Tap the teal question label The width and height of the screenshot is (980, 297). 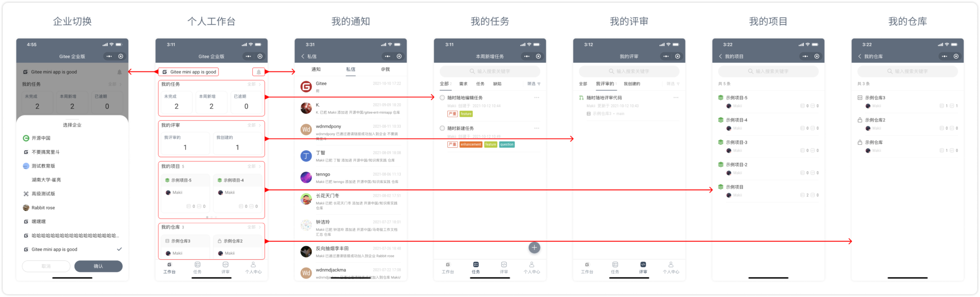pyautogui.click(x=507, y=144)
